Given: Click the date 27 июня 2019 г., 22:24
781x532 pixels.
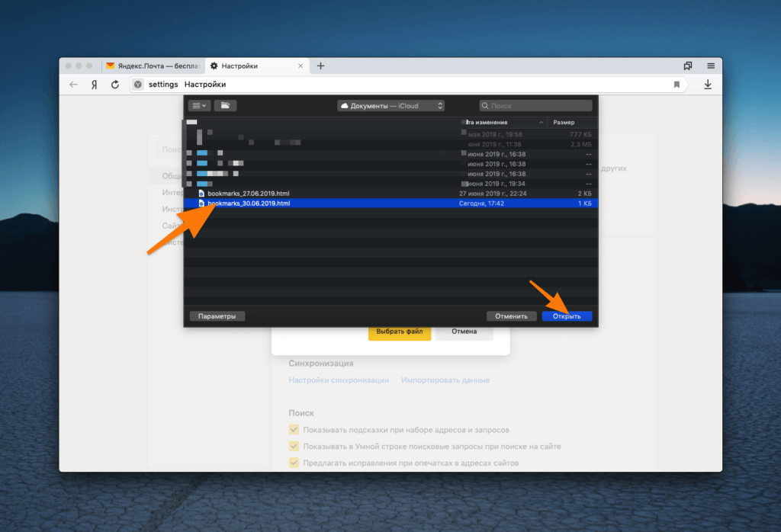Looking at the screenshot, I should pos(493,194).
